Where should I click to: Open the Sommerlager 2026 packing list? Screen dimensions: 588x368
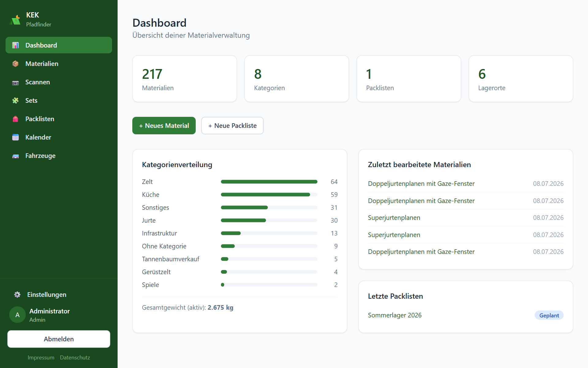(395, 315)
